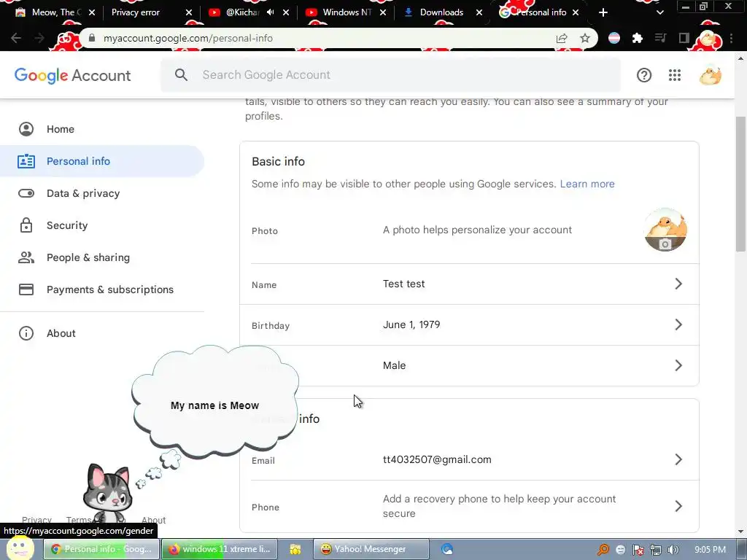Click the Edge icon on the taskbar
Image resolution: width=747 pixels, height=560 pixels.
point(446,550)
